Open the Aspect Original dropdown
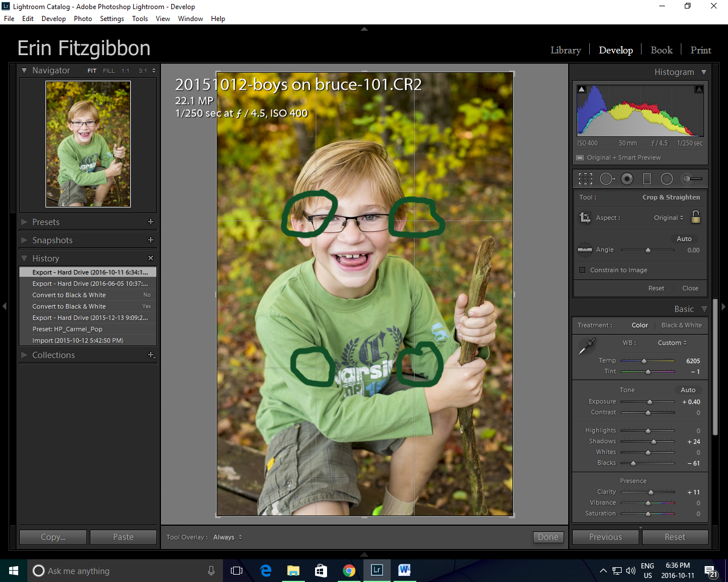The height and width of the screenshot is (582, 728). [x=669, y=218]
